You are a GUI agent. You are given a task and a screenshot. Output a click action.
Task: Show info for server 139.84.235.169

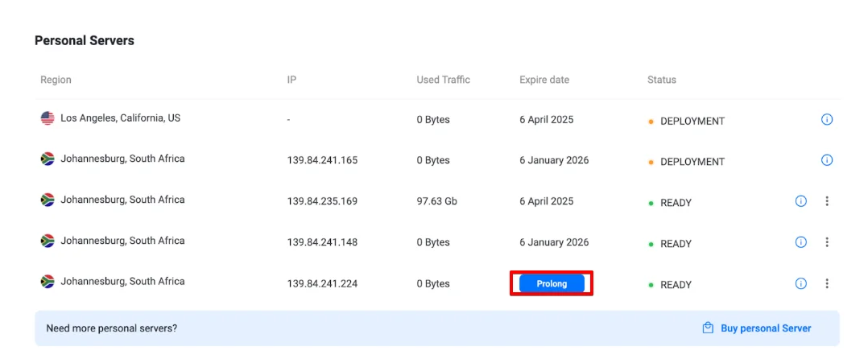click(800, 201)
